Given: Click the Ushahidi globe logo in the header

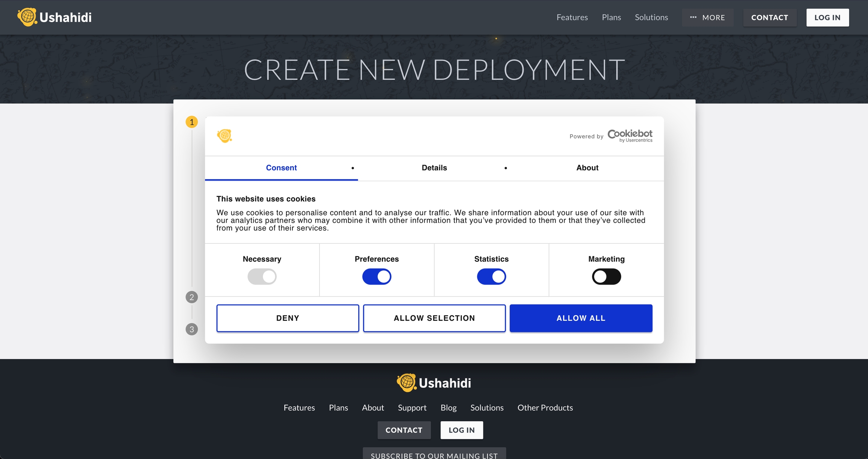Looking at the screenshot, I should coord(28,17).
